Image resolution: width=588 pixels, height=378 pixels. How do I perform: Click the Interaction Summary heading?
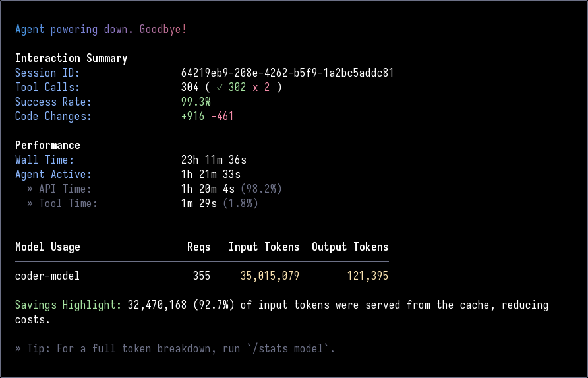click(x=71, y=59)
